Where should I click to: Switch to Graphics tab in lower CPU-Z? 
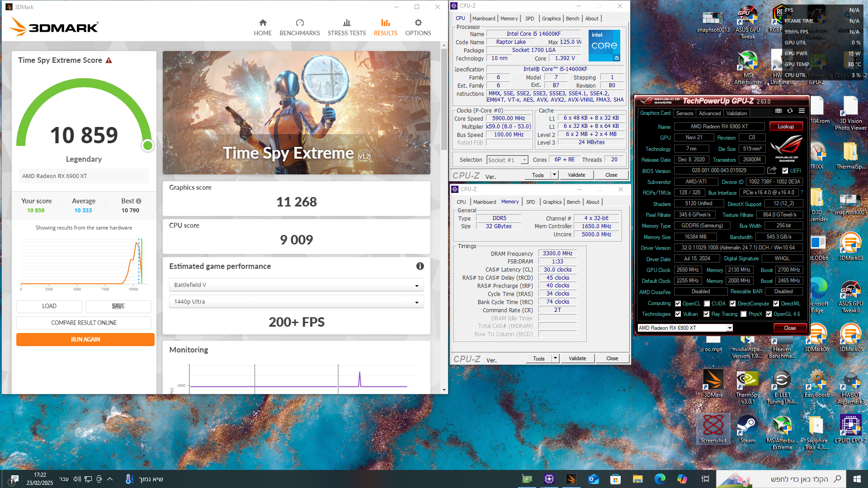tap(552, 202)
